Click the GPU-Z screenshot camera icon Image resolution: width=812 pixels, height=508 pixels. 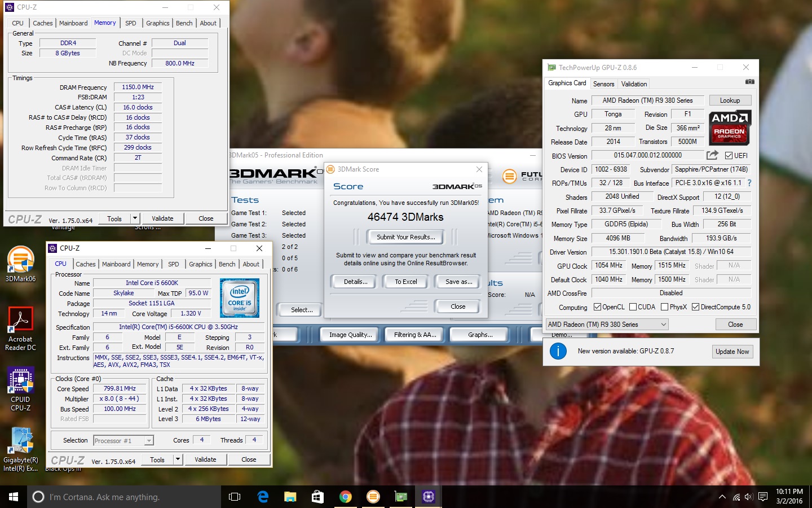749,82
